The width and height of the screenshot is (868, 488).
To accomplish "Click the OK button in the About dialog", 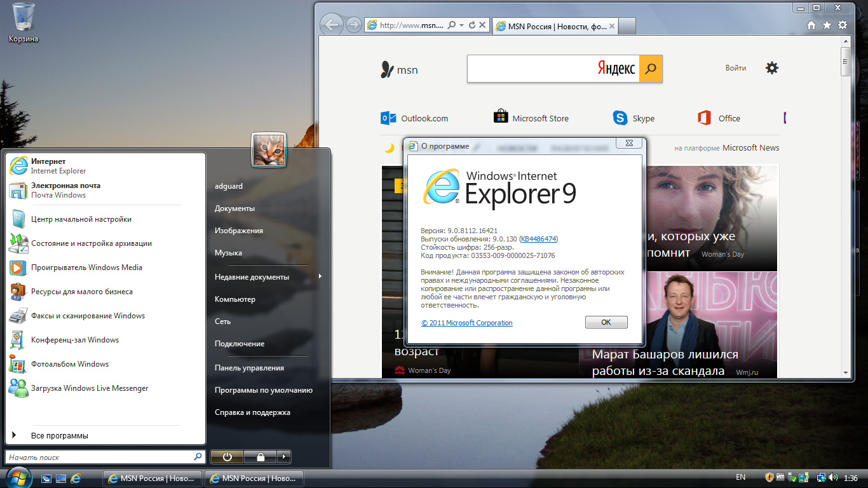I will (606, 322).
